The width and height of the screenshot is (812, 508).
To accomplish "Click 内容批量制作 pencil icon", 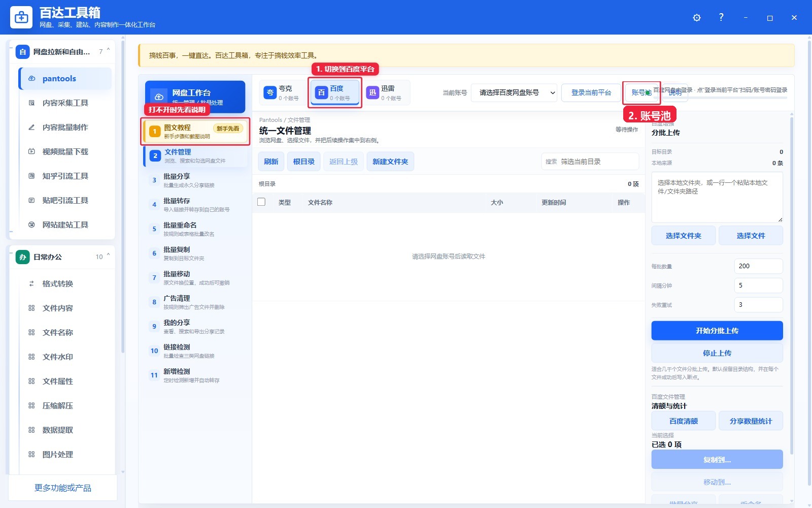I will (x=31, y=128).
